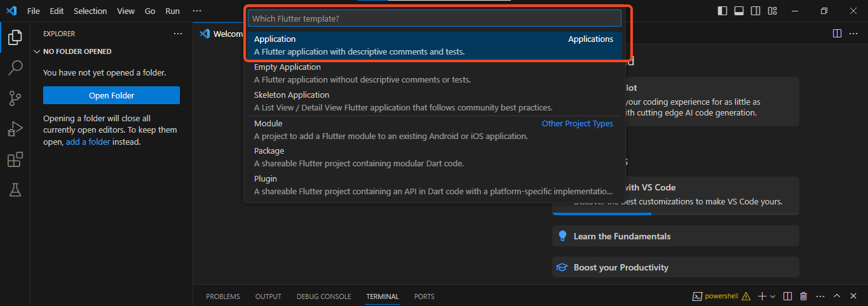Screen dimensions: 868x306
Task: Toggle the bottom panel layout icon
Action: tap(739, 11)
